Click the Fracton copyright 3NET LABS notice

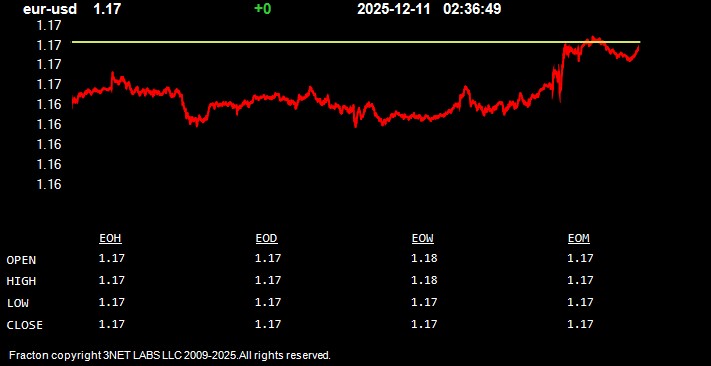point(170,355)
